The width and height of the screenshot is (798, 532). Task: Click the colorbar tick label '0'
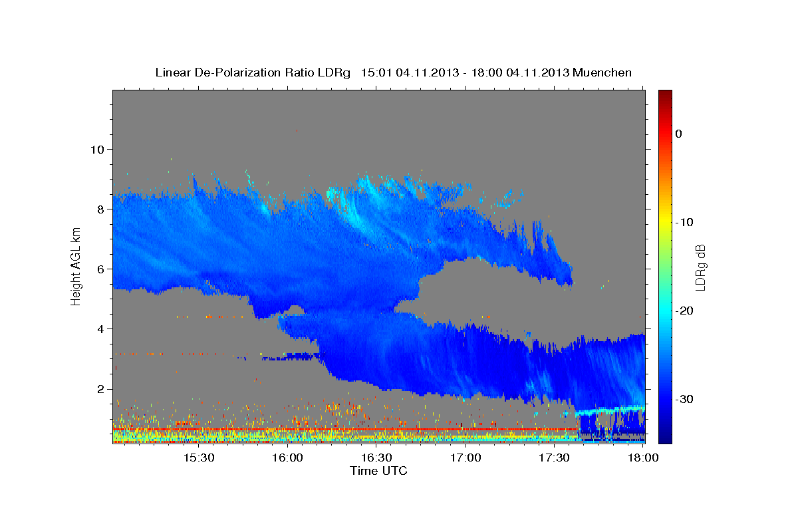[x=679, y=134]
